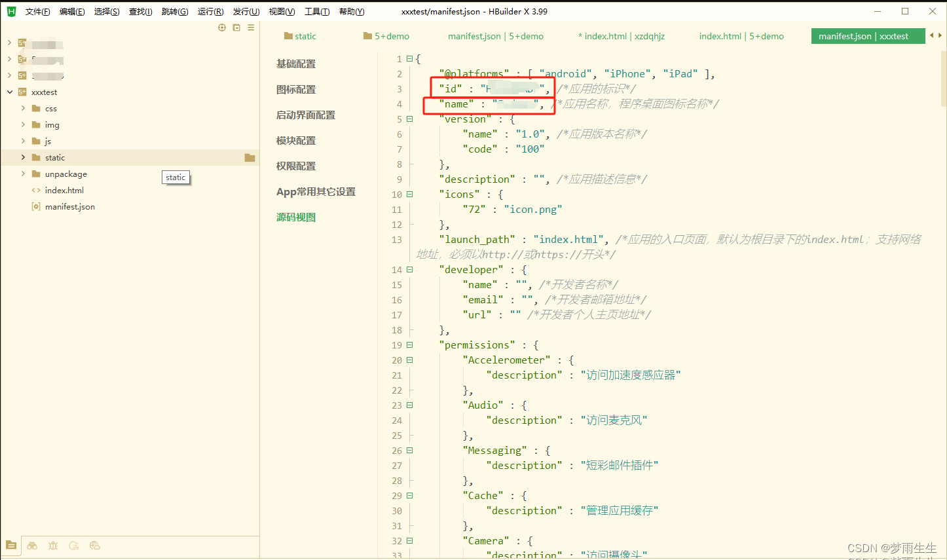This screenshot has height=560, width=947.
Task: Fold the Audio block at line 23
Action: 409,405
